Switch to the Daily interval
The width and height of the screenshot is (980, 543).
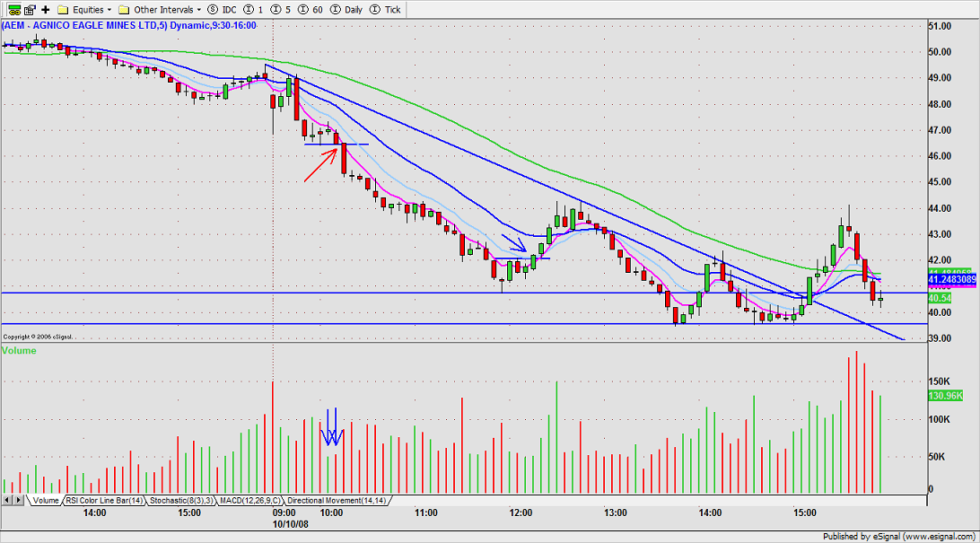[x=347, y=9]
